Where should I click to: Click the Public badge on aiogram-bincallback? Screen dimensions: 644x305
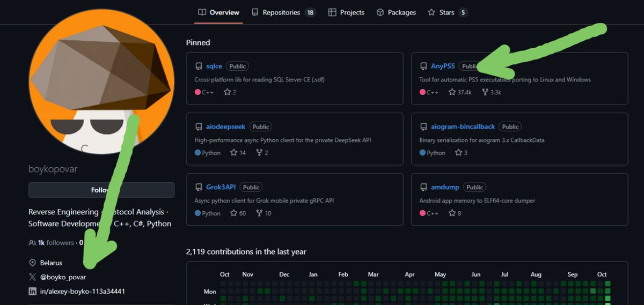click(x=510, y=127)
